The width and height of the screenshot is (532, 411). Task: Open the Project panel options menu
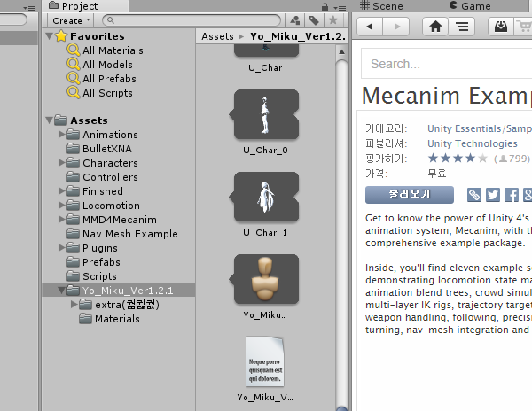pos(340,7)
